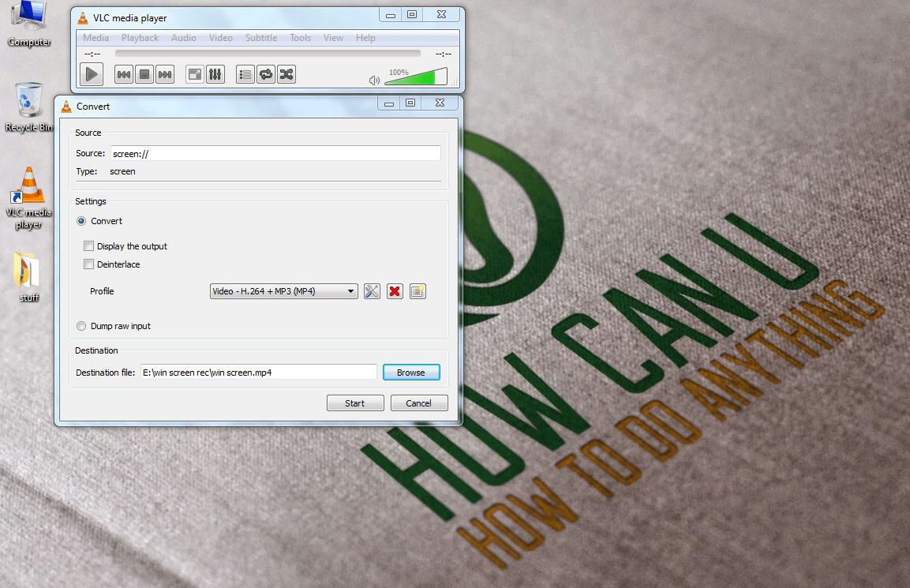Adjust the 100% volume slider
This screenshot has height=588, width=910.
click(x=415, y=77)
